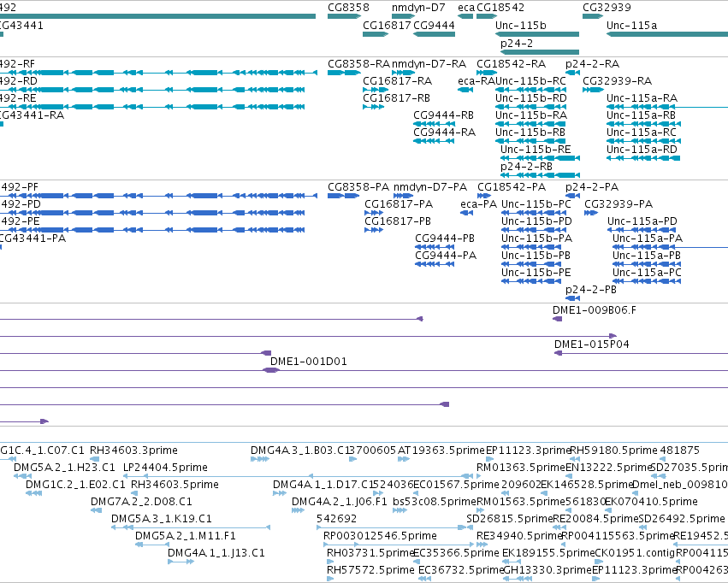Click the RH03731.5prime EST label

[370, 553]
